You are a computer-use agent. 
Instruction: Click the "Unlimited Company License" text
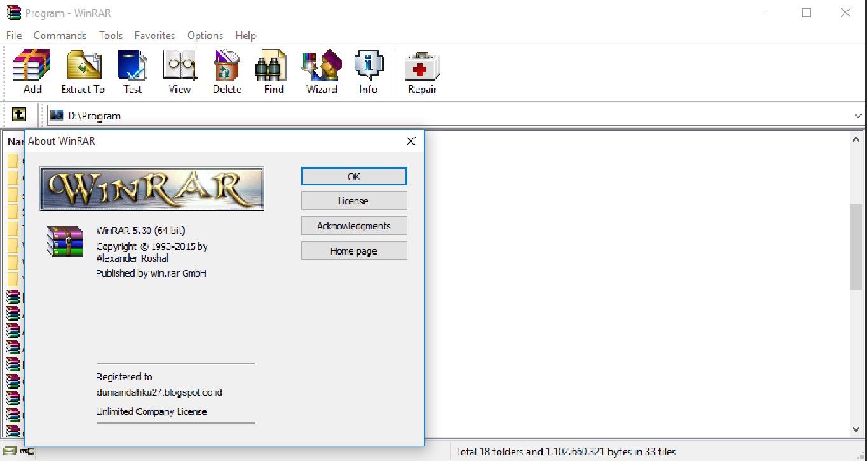click(x=151, y=411)
